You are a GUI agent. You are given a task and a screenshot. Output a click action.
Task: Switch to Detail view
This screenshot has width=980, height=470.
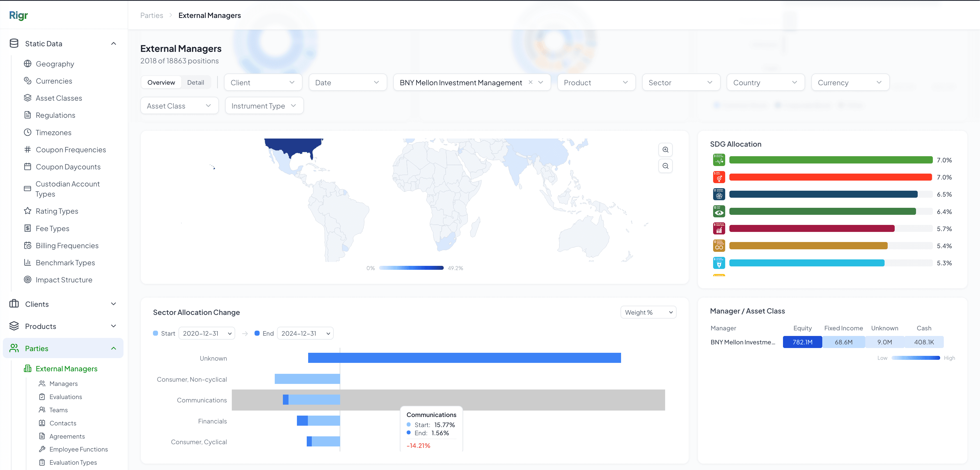[x=196, y=82]
